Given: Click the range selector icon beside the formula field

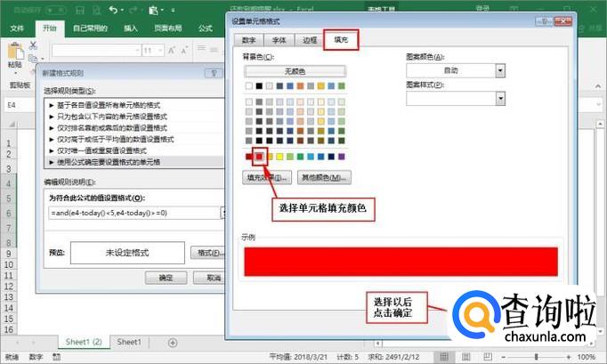Looking at the screenshot, I should (x=223, y=213).
